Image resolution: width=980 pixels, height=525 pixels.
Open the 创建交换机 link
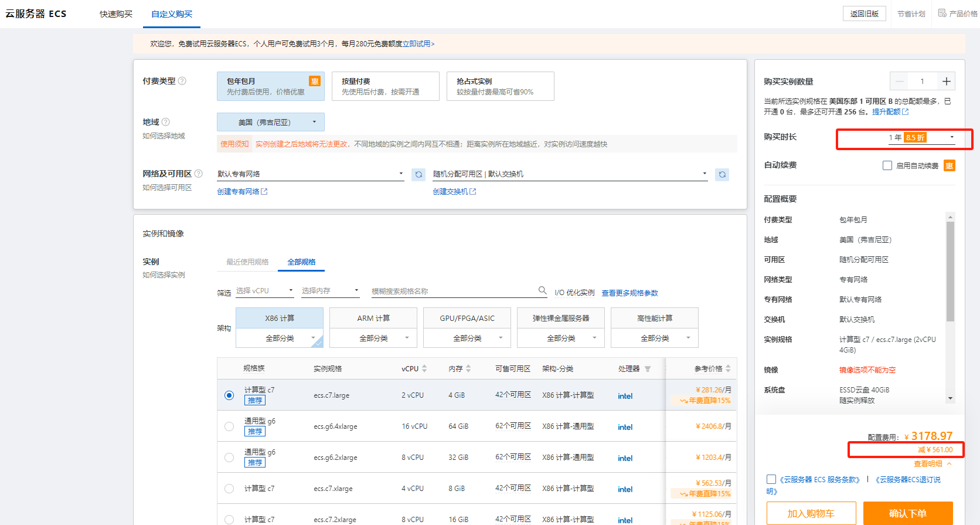454,192
